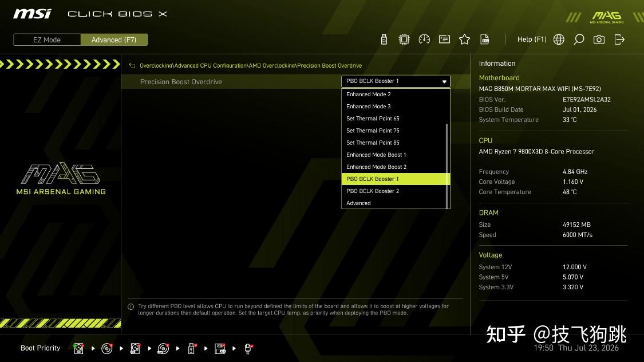Select the USB optical disc boot device icon

163,348
